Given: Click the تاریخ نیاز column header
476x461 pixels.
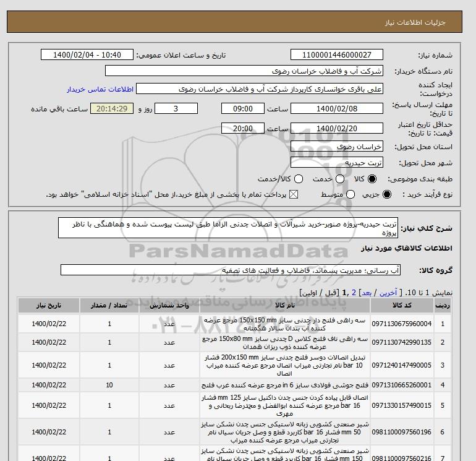Looking at the screenshot, I should click(x=49, y=306).
